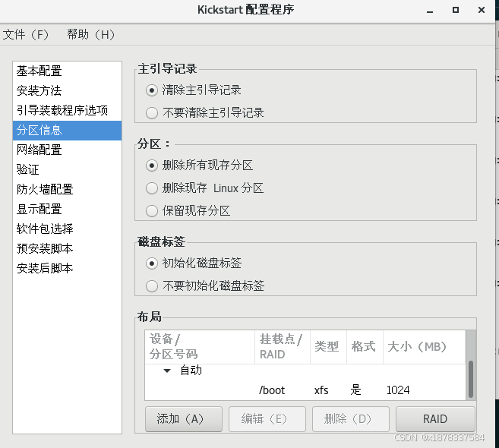Open the 显示配置 section

click(x=67, y=209)
